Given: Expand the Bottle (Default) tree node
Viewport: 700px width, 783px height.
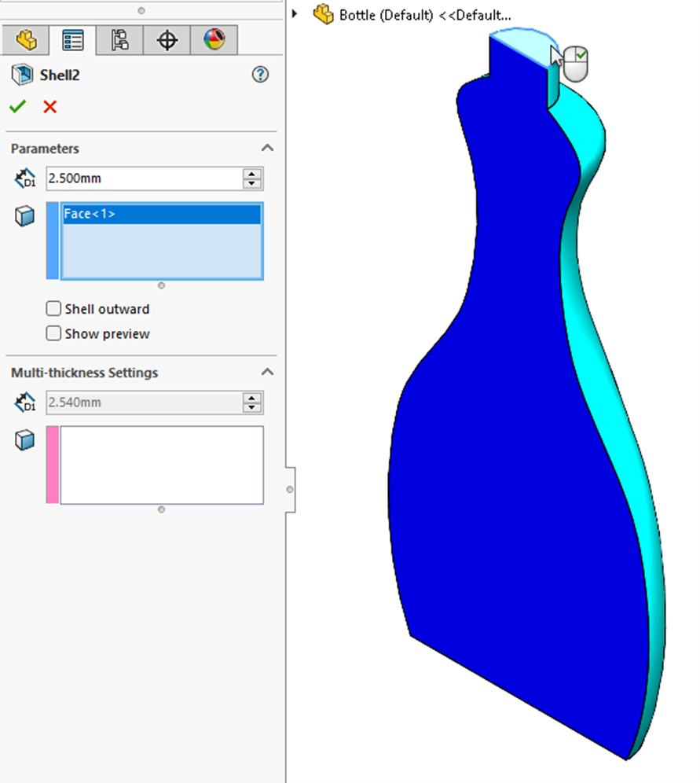Looking at the screenshot, I should click(295, 14).
